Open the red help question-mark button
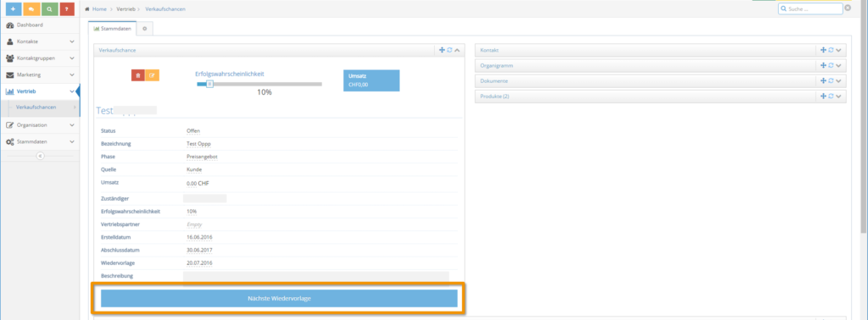868x320 pixels. (67, 9)
